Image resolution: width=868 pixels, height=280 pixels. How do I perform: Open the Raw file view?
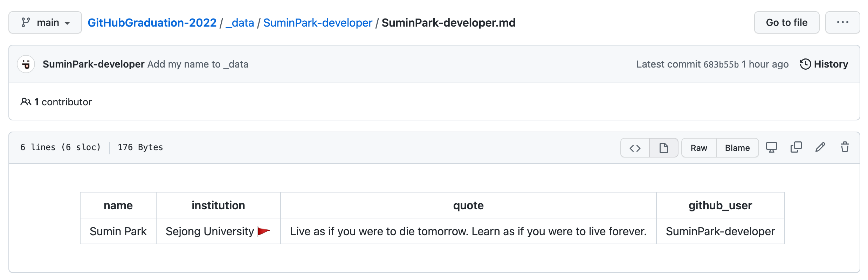699,148
